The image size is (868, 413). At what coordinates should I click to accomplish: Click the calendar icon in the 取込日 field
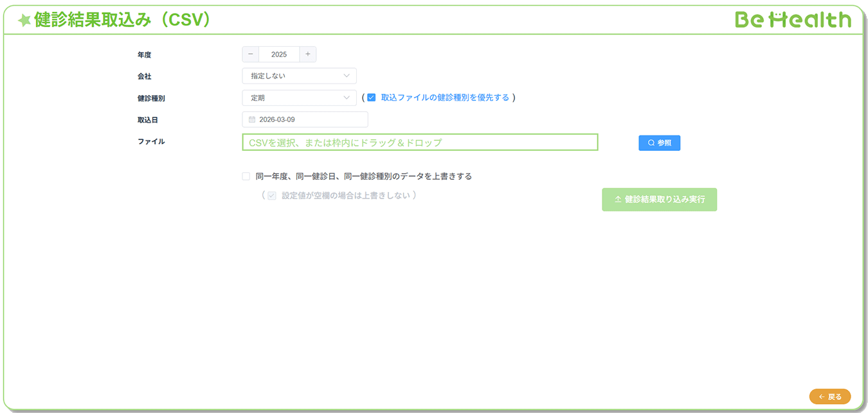click(x=252, y=119)
